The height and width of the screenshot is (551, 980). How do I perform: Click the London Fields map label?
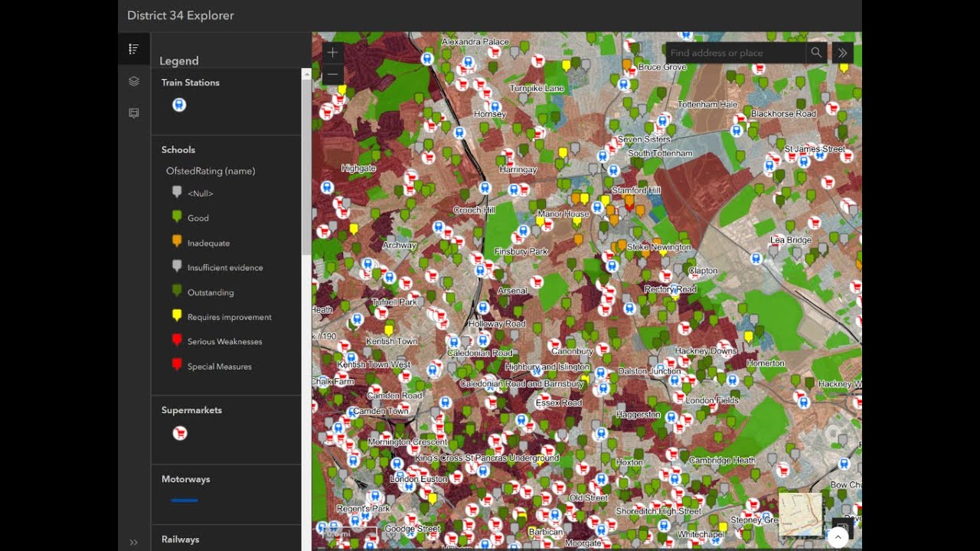(712, 400)
